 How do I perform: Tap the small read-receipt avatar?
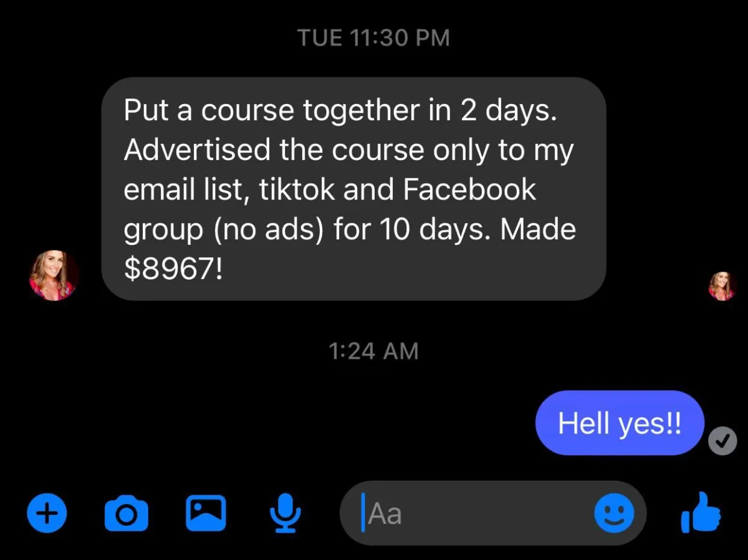722,286
